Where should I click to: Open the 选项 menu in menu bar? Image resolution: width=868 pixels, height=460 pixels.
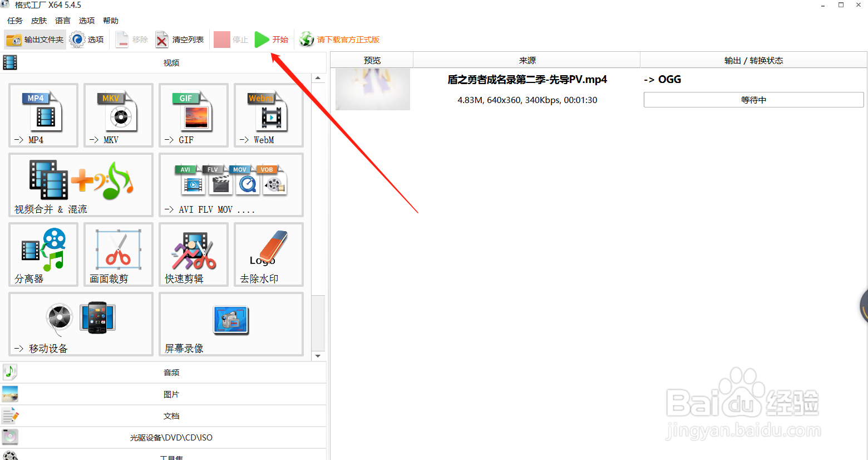[x=87, y=21]
